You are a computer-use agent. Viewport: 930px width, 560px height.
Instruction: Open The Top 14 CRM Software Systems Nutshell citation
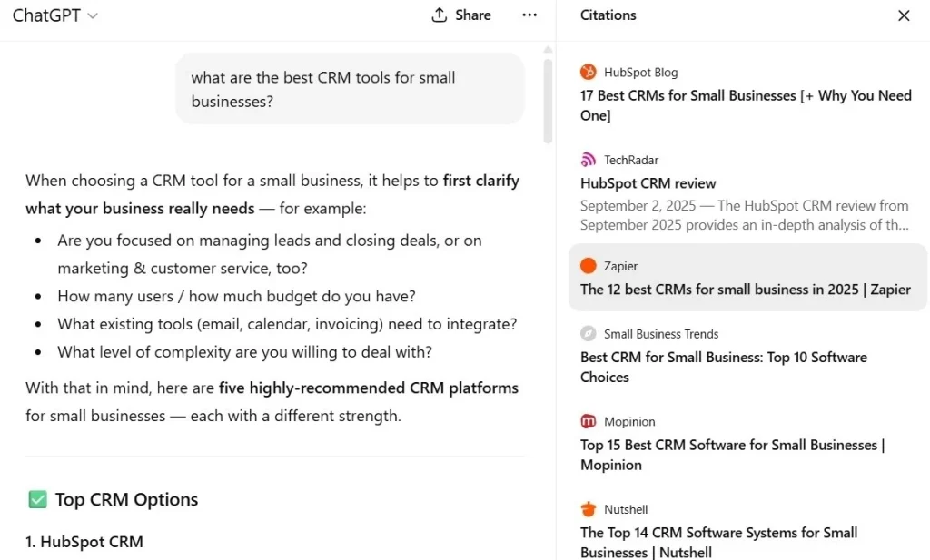[719, 542]
